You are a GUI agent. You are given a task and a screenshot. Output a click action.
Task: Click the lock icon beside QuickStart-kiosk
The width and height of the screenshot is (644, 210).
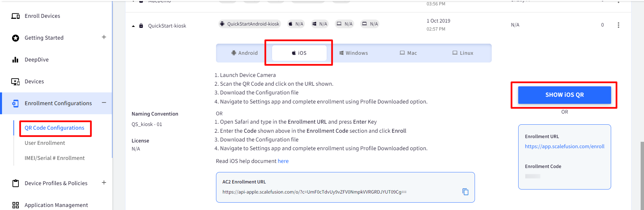141,26
